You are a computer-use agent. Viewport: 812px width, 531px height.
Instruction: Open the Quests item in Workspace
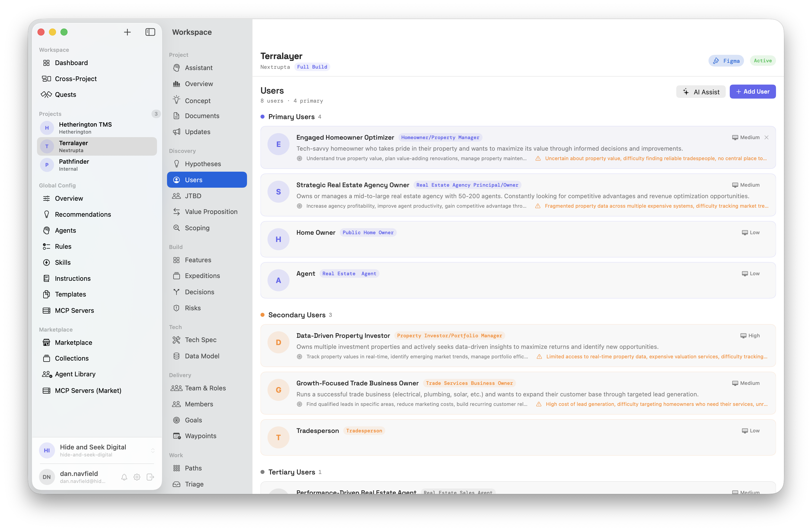point(65,95)
